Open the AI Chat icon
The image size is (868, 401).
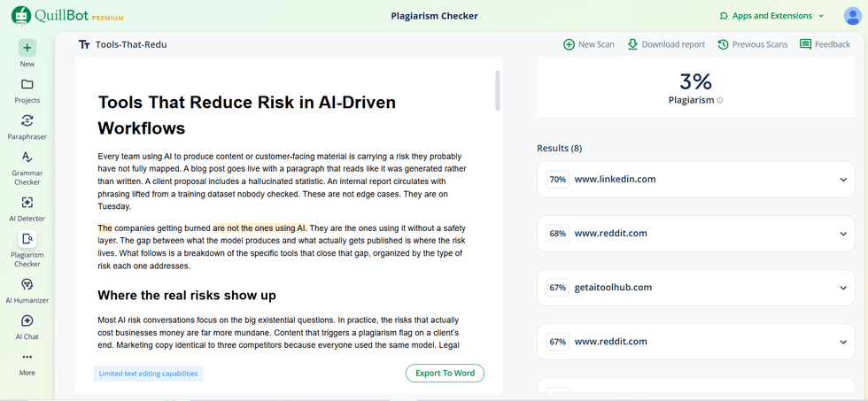[x=27, y=320]
